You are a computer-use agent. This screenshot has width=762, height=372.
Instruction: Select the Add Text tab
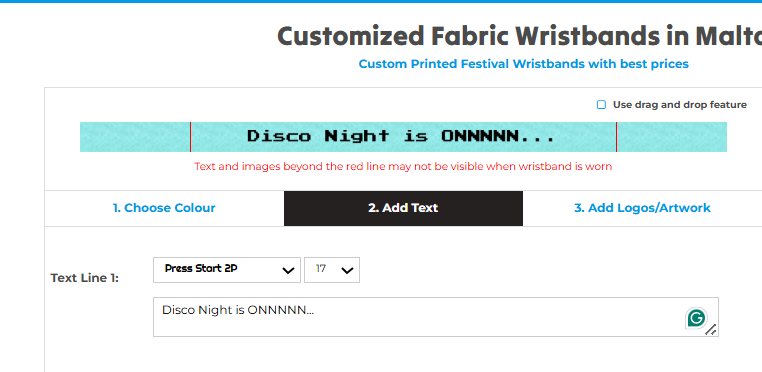pyautogui.click(x=403, y=208)
